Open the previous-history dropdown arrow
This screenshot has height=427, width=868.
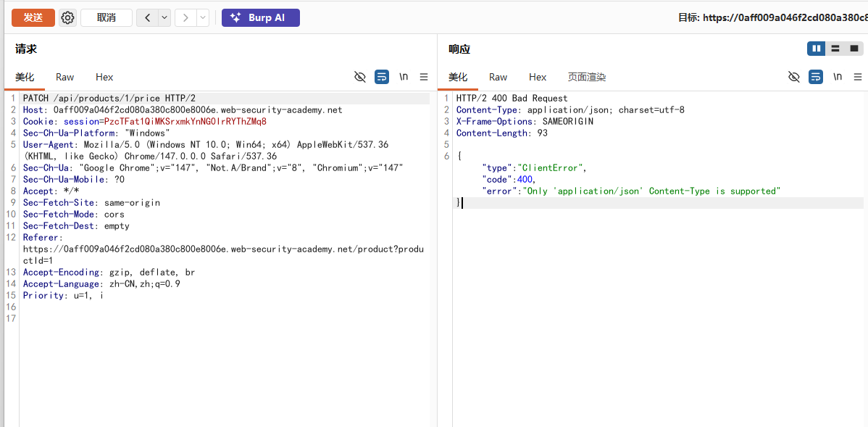click(x=164, y=17)
